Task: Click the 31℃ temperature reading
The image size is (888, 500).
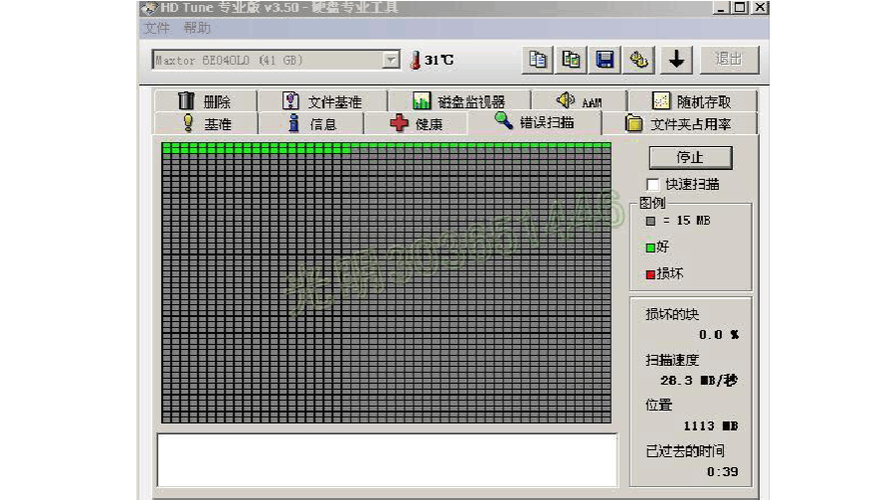Action: [x=439, y=60]
